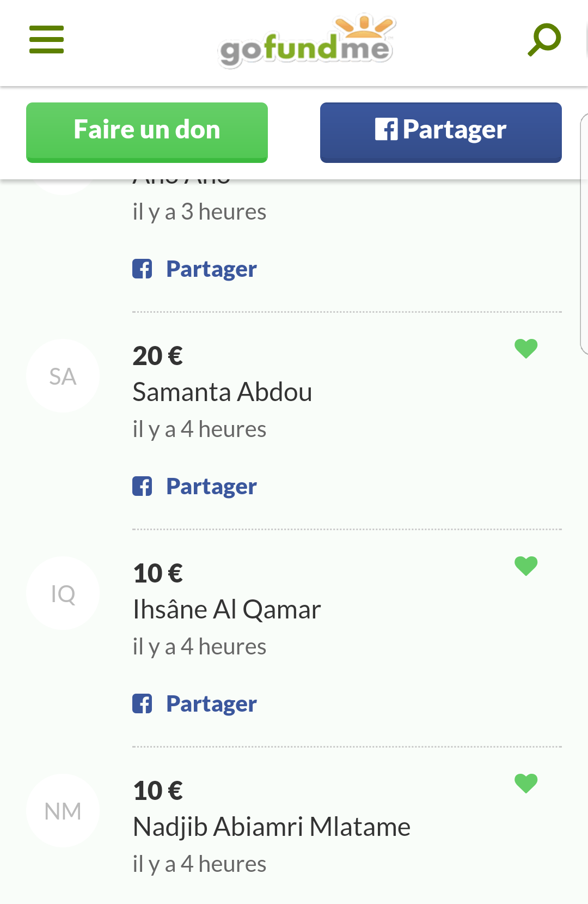
Task: Open the search magnifier icon
Action: (x=544, y=40)
